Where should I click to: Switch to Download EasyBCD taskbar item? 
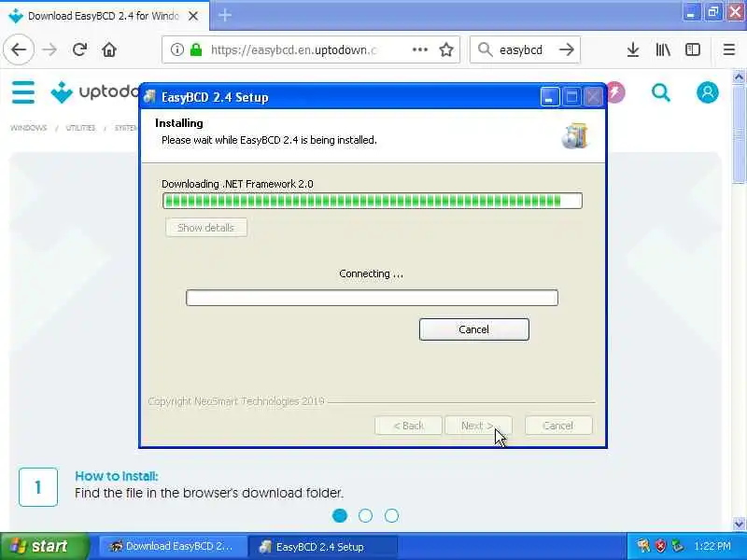click(x=173, y=546)
